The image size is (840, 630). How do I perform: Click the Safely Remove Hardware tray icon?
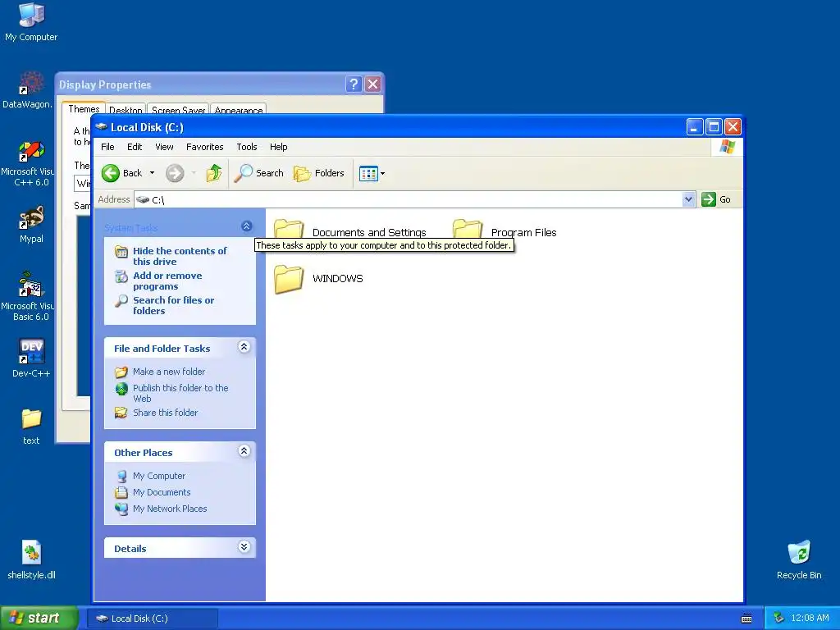[778, 619]
